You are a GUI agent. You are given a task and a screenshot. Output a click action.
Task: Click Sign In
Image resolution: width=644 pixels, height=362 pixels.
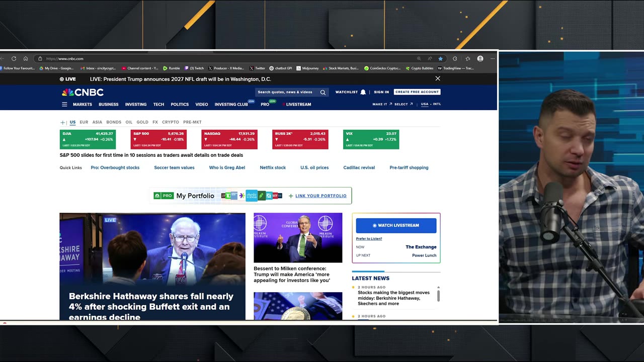tap(381, 92)
